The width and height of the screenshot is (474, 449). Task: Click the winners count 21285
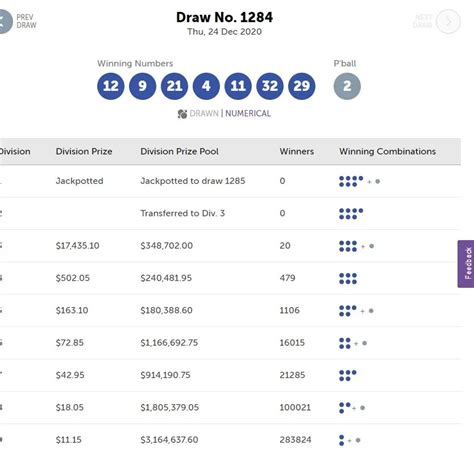coord(292,375)
